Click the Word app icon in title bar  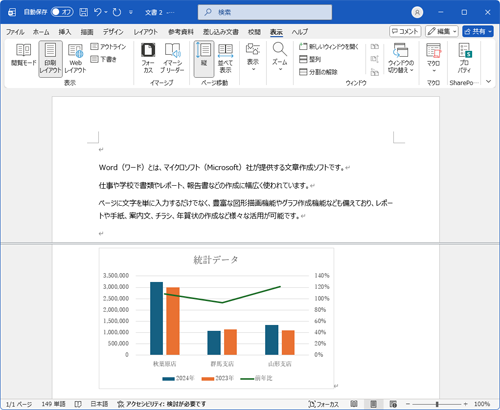click(x=12, y=12)
